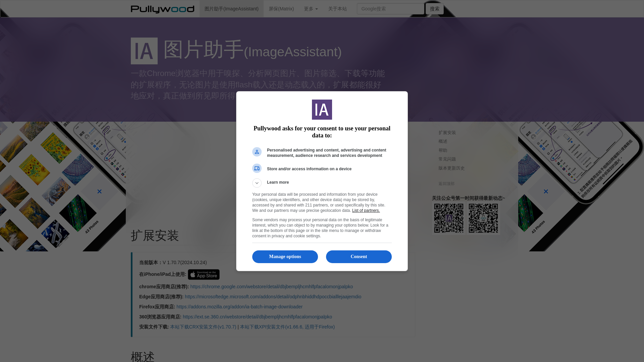Open the Chrome web store link
The image size is (644, 362).
point(272,287)
